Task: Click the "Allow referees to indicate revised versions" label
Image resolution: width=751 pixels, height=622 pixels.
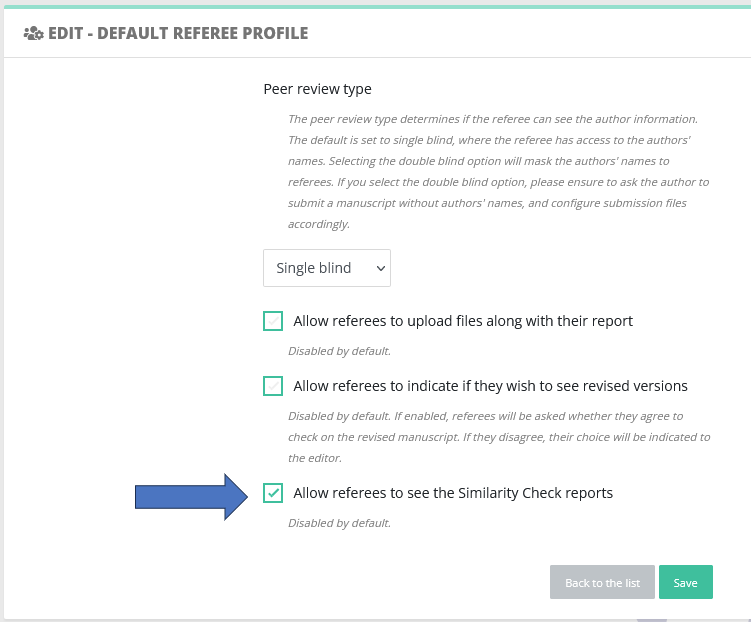Action: [490, 386]
